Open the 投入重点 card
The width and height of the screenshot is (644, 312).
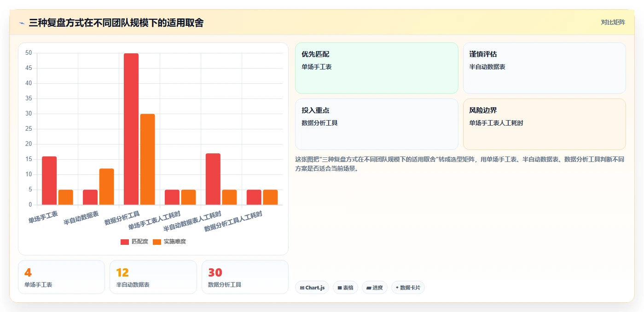377,124
